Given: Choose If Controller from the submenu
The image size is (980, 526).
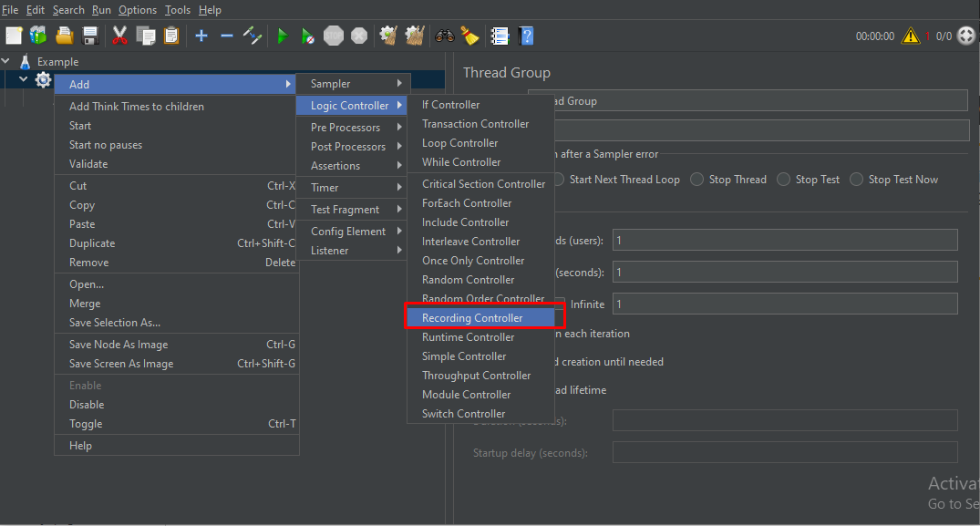Looking at the screenshot, I should coord(480,105).
